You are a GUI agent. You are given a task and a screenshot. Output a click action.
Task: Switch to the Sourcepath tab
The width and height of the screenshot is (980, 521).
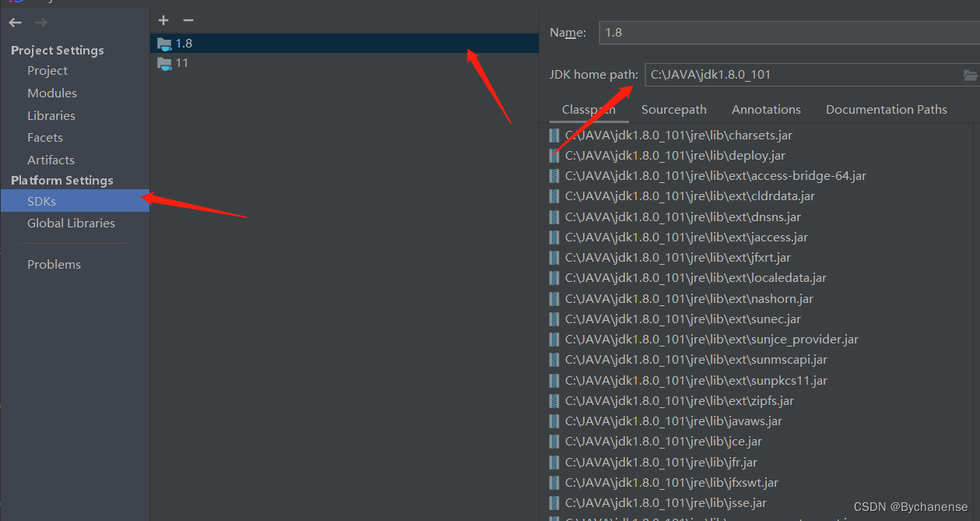pyautogui.click(x=673, y=109)
